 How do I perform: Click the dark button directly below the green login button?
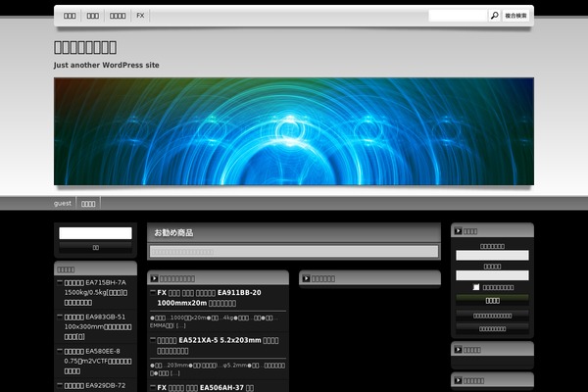pos(492,316)
